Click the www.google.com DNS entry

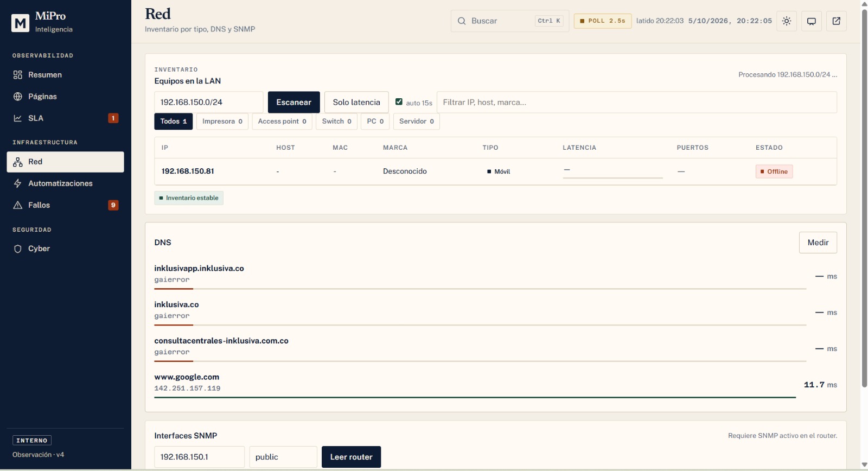[187, 377]
